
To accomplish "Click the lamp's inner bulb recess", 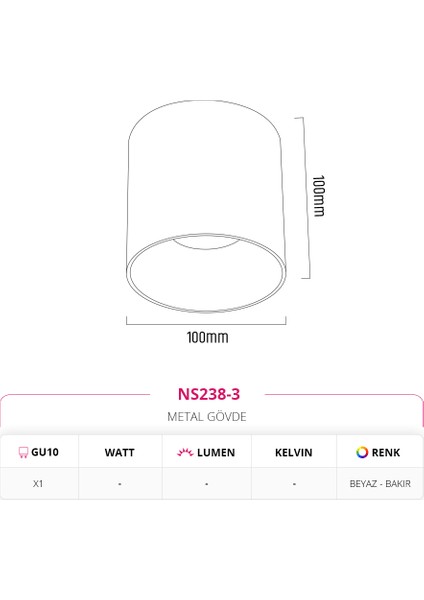I will pos(207,243).
